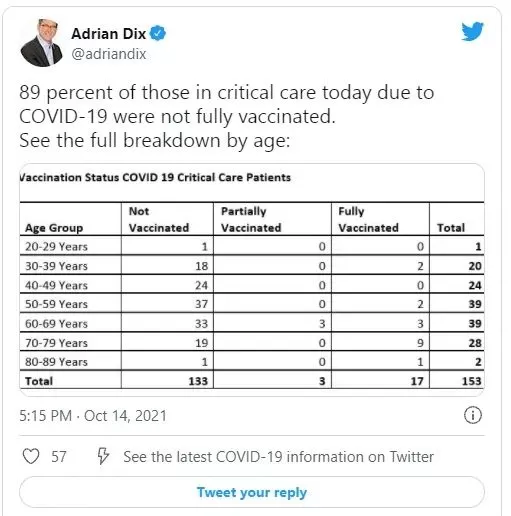Open Adrian Dix profile picture

[41, 43]
